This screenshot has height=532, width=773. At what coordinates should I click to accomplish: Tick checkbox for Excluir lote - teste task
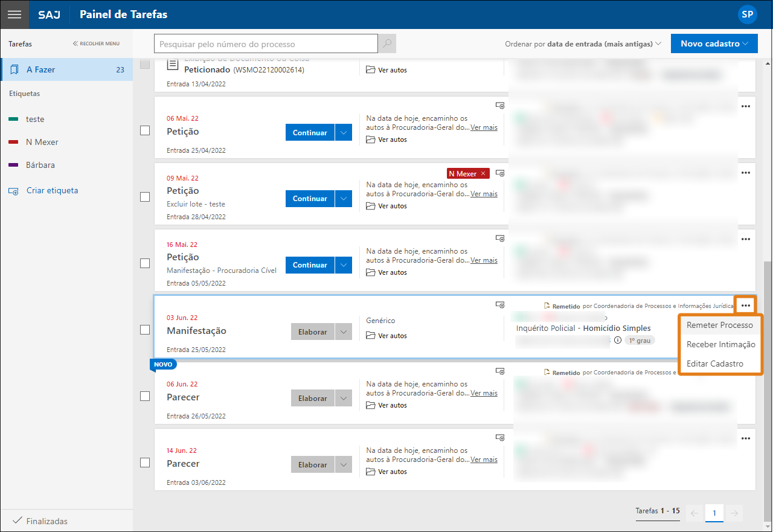pos(145,197)
